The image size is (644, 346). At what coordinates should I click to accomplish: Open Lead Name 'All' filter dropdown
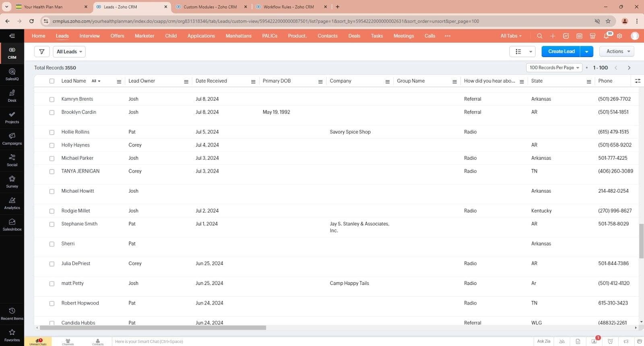click(x=96, y=81)
